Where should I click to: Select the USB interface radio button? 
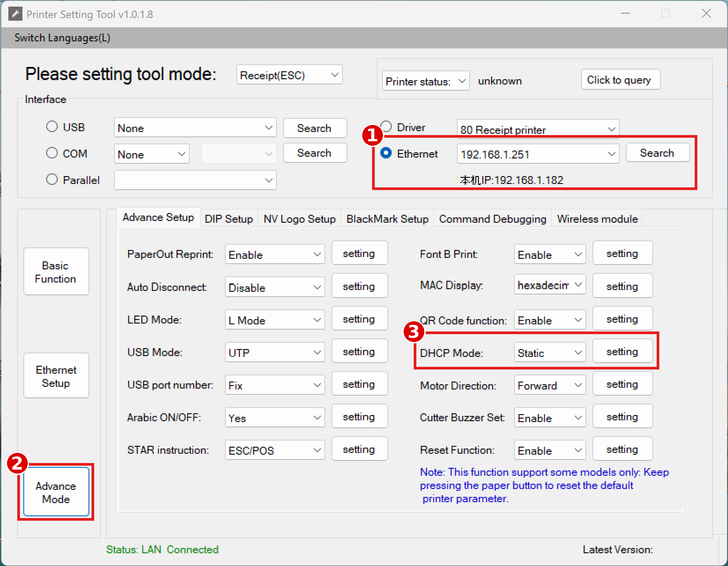[52, 127]
